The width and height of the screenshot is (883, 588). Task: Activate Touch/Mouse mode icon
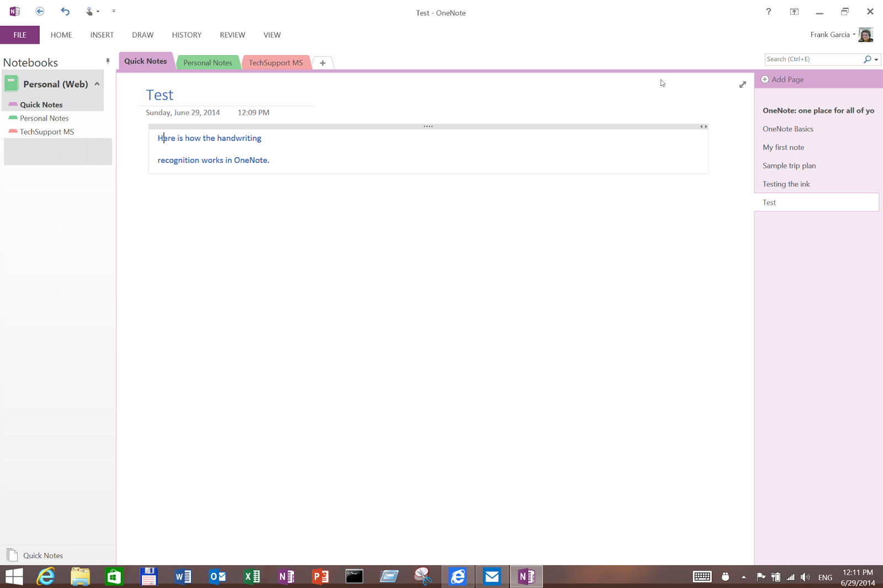[88, 11]
